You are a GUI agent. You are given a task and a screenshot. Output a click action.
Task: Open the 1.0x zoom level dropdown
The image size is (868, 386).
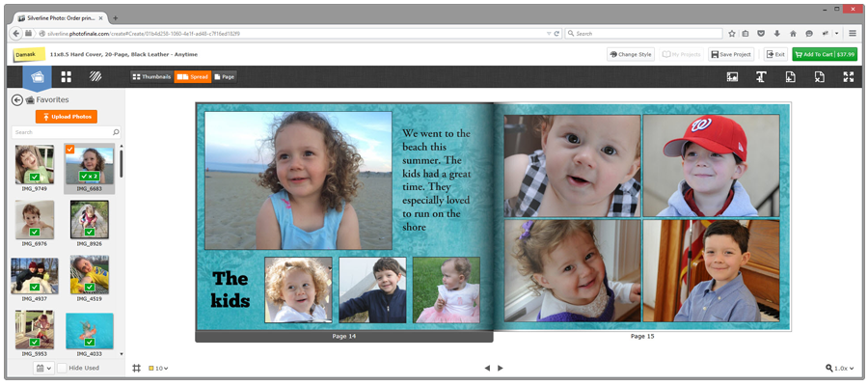839,368
